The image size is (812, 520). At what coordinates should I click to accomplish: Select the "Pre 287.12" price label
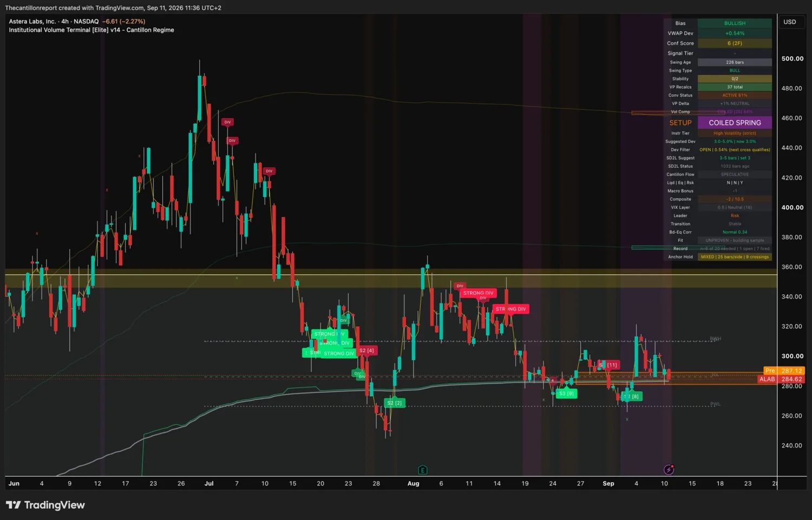click(784, 371)
